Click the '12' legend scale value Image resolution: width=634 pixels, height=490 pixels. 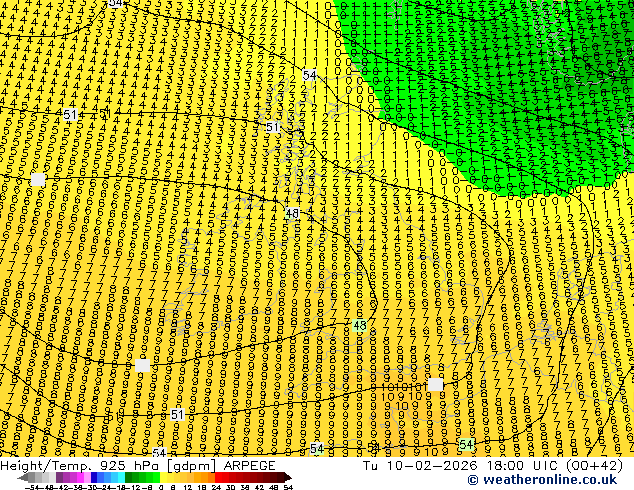[188, 487]
